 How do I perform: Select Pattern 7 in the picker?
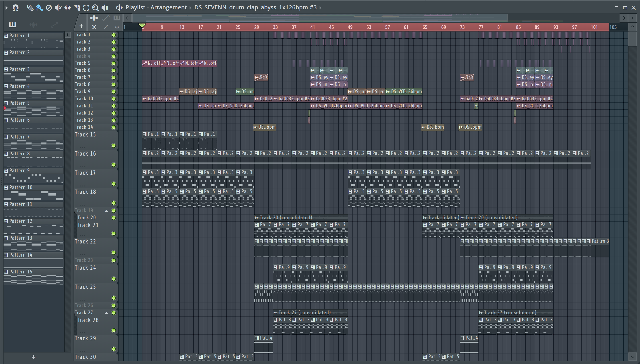(34, 142)
